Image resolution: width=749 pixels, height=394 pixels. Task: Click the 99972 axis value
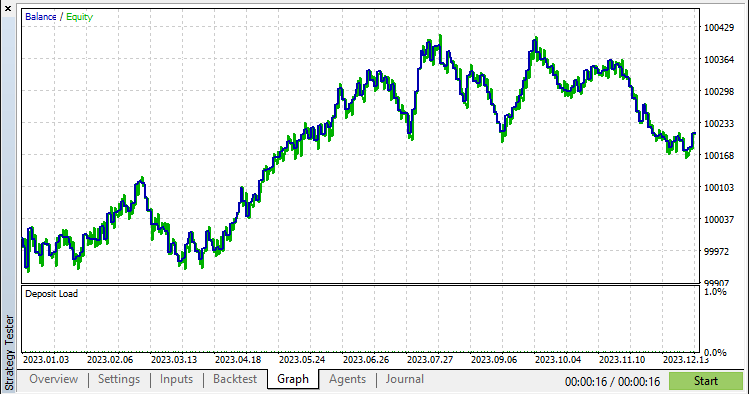pyautogui.click(x=717, y=252)
